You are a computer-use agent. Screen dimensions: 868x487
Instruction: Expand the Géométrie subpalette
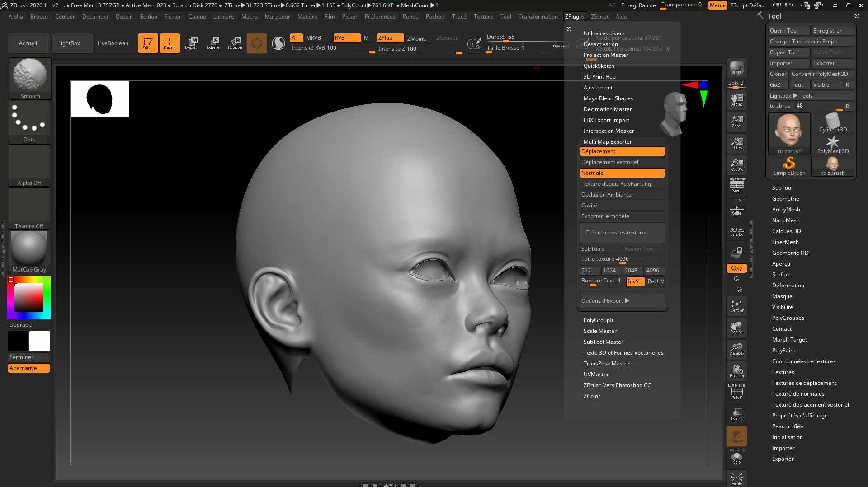click(x=785, y=199)
